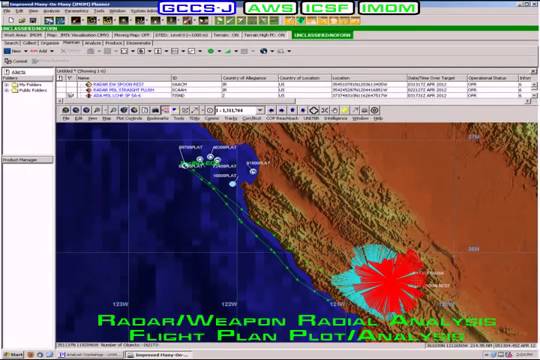The image size is (540, 360).
Task: Click the Windows Start button
Action: [13, 354]
